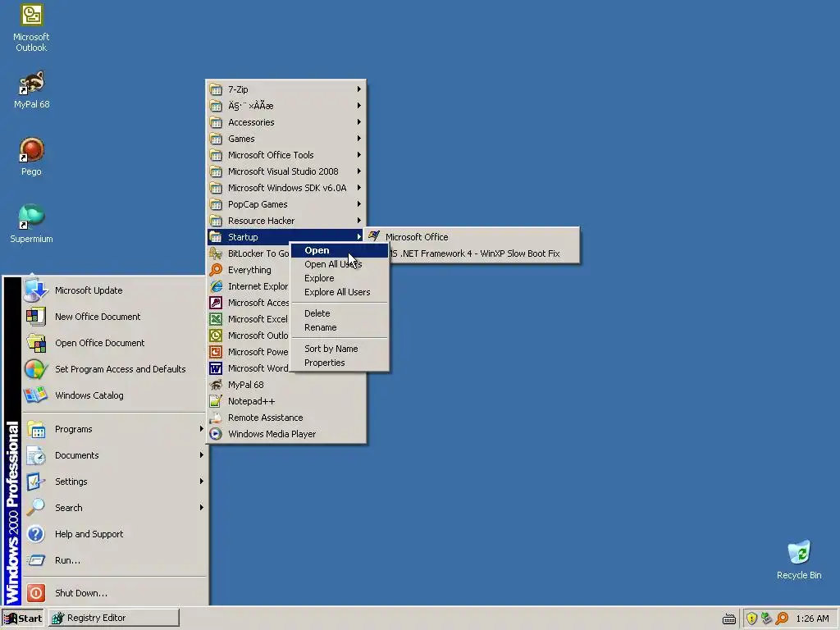Expand the 7-Zip submenu arrow
840x630 pixels.
pyautogui.click(x=359, y=89)
